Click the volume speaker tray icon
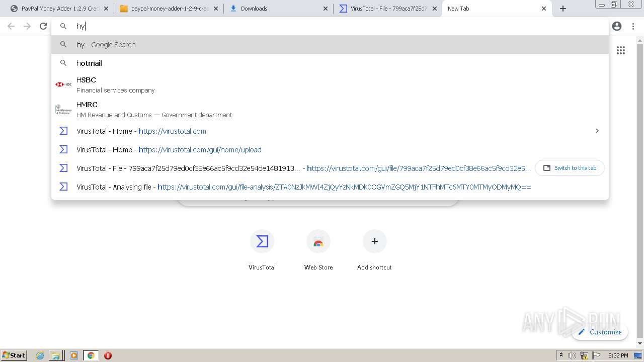The height and width of the screenshot is (362, 644). coord(572,355)
